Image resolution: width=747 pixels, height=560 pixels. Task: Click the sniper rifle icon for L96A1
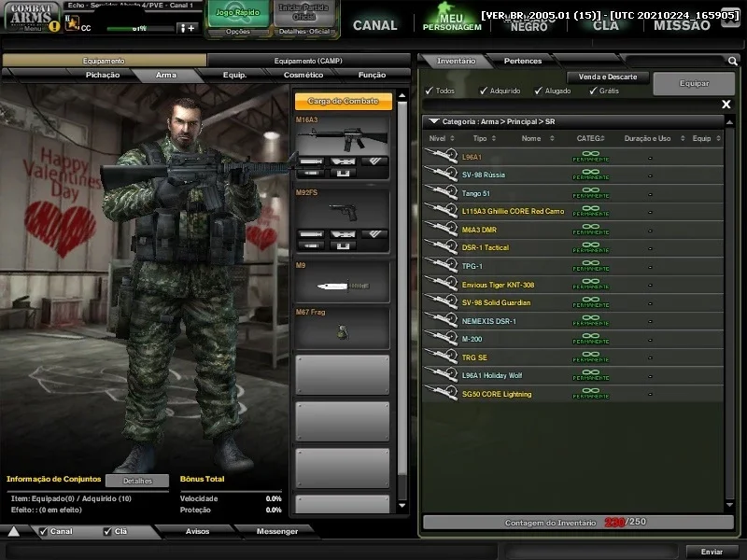pyautogui.click(x=441, y=156)
